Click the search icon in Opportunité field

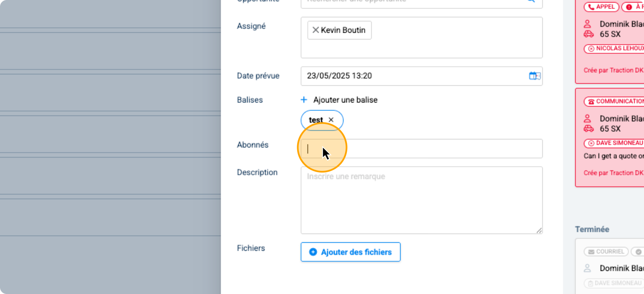click(x=531, y=1)
